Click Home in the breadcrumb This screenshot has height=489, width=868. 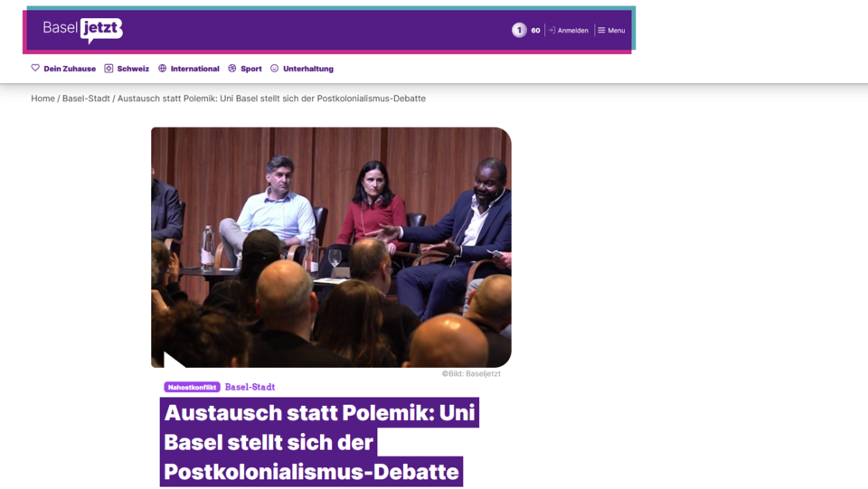(x=42, y=99)
